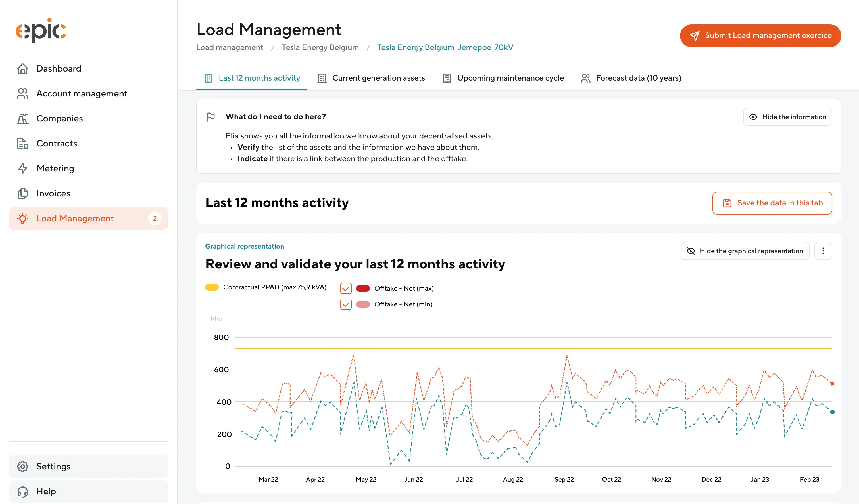This screenshot has width=859, height=504.
Task: Go to Load management breadcrumb
Action: click(230, 47)
